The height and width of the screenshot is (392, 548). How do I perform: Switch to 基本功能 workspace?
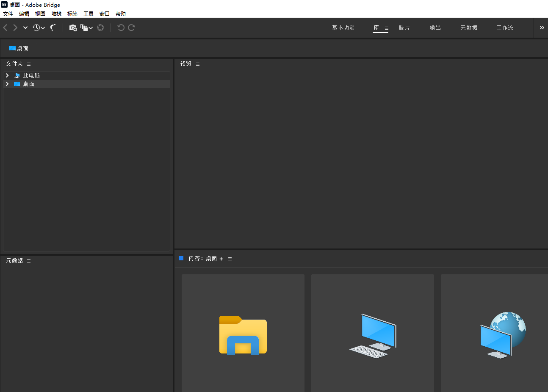tap(343, 28)
